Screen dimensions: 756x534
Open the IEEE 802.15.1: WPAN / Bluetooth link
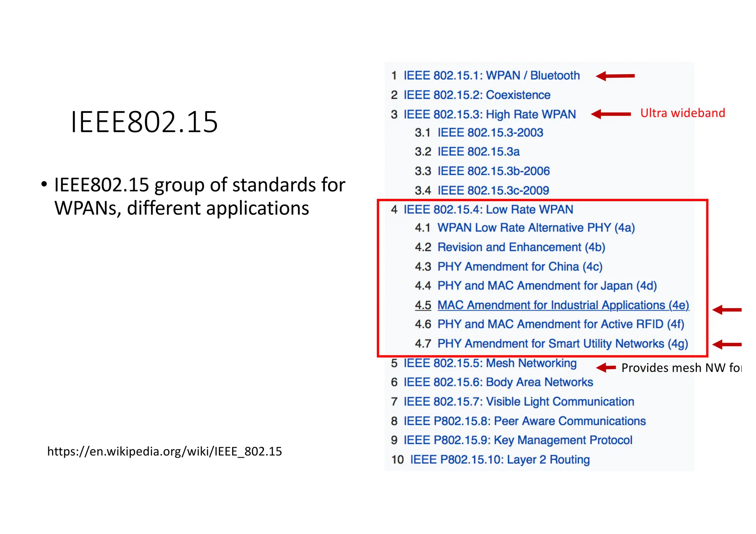tap(492, 76)
